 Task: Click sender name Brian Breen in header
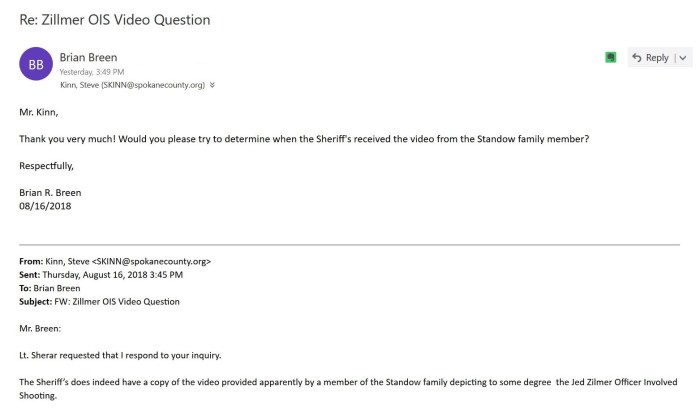[90, 58]
